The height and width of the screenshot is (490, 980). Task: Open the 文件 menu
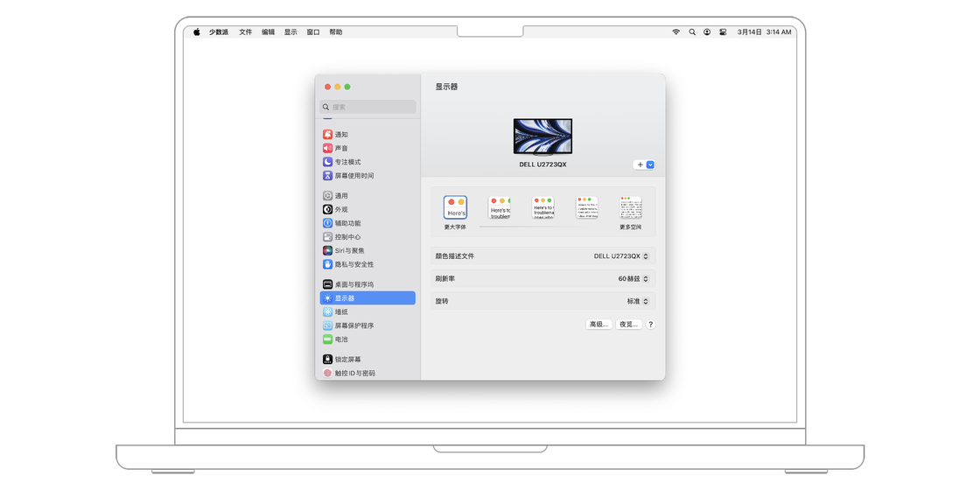[246, 31]
